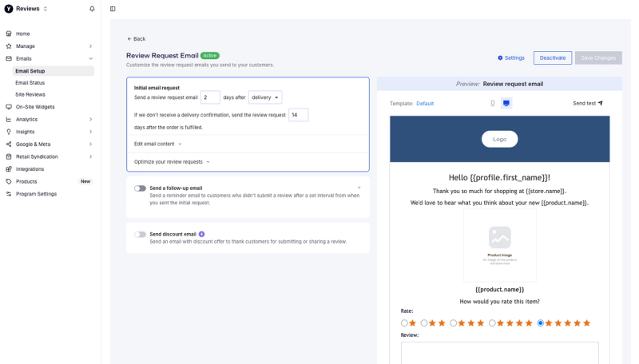Viewport: 639px width, 364px height.
Task: Open the delivery trigger dropdown
Action: click(x=265, y=97)
